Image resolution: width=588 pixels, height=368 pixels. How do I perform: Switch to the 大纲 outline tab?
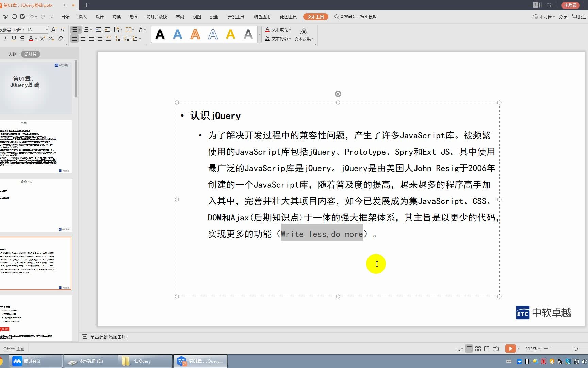coord(13,54)
